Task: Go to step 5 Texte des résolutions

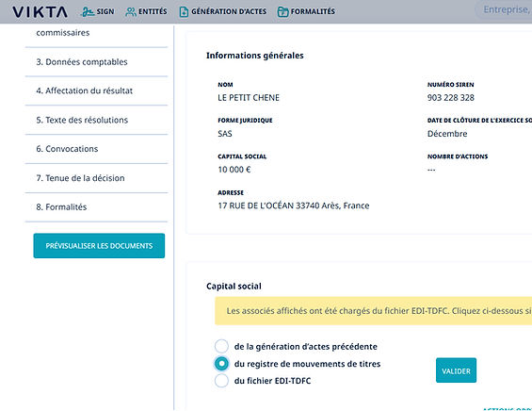Action: click(96, 120)
